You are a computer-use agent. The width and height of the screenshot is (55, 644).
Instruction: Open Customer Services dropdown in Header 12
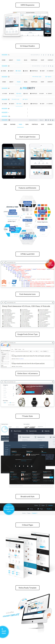pos(33,120)
